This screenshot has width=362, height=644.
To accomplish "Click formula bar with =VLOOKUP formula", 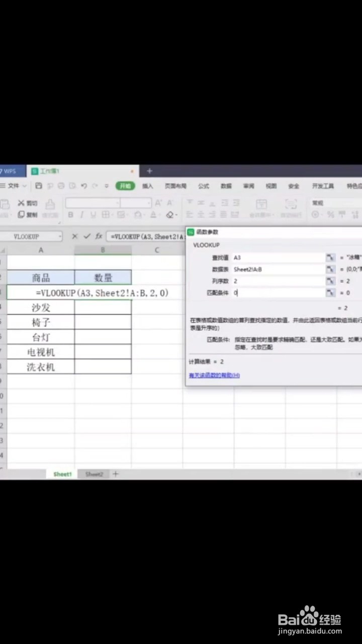I will pos(146,236).
